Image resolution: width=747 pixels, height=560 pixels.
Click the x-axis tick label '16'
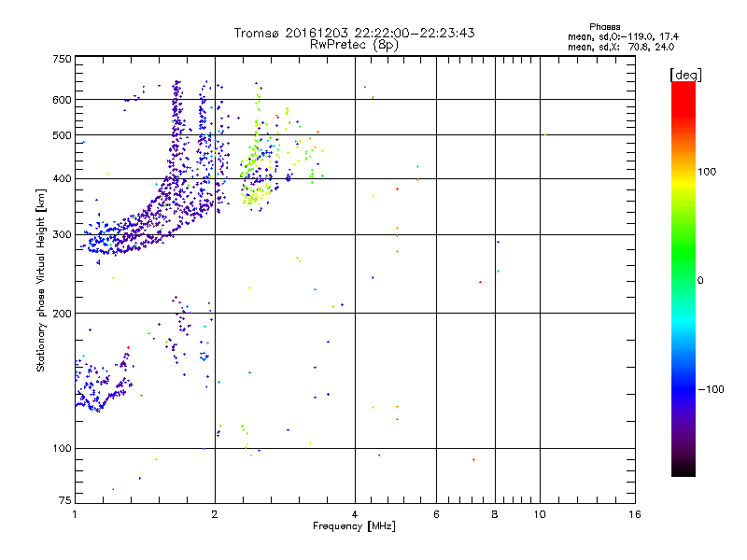tap(635, 514)
